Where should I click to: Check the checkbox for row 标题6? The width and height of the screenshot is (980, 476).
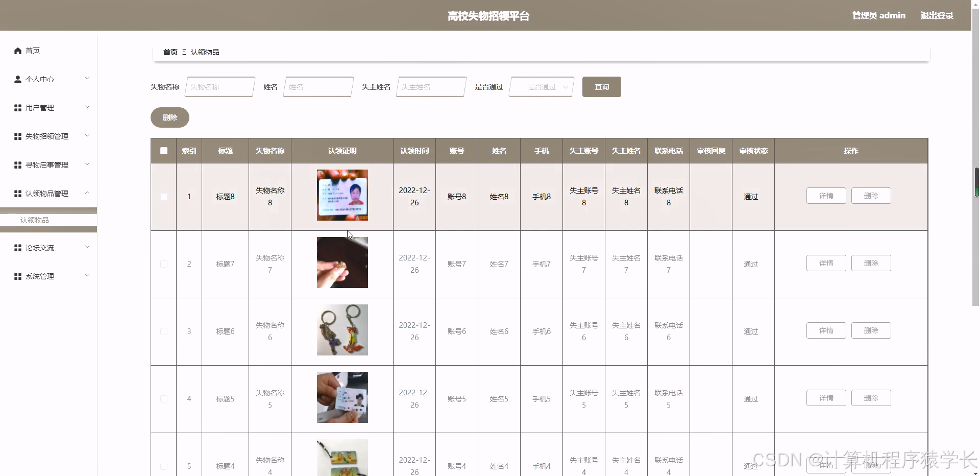164,331
